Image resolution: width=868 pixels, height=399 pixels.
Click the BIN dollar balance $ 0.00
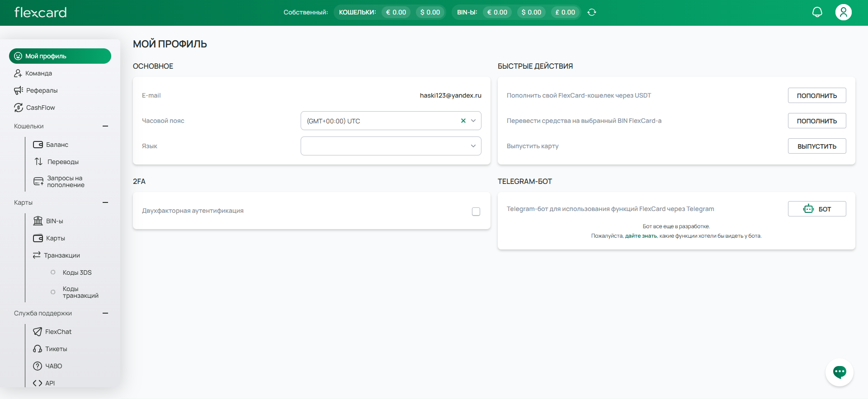click(x=531, y=12)
